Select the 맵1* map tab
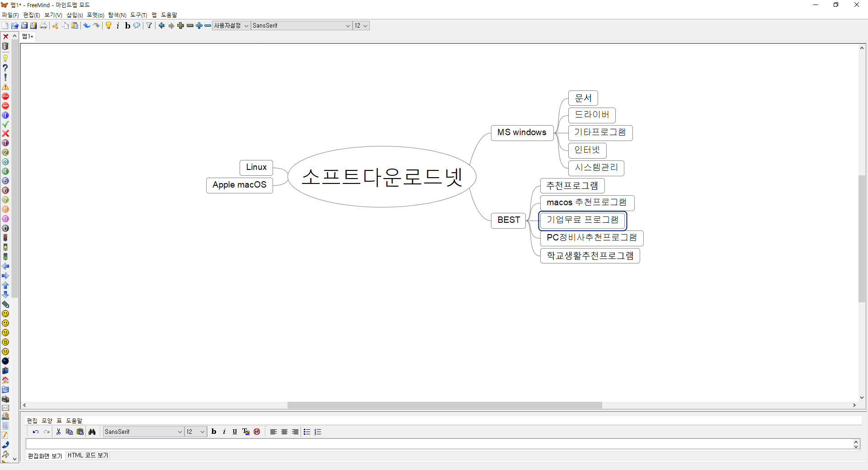This screenshot has height=470, width=868. coord(28,37)
